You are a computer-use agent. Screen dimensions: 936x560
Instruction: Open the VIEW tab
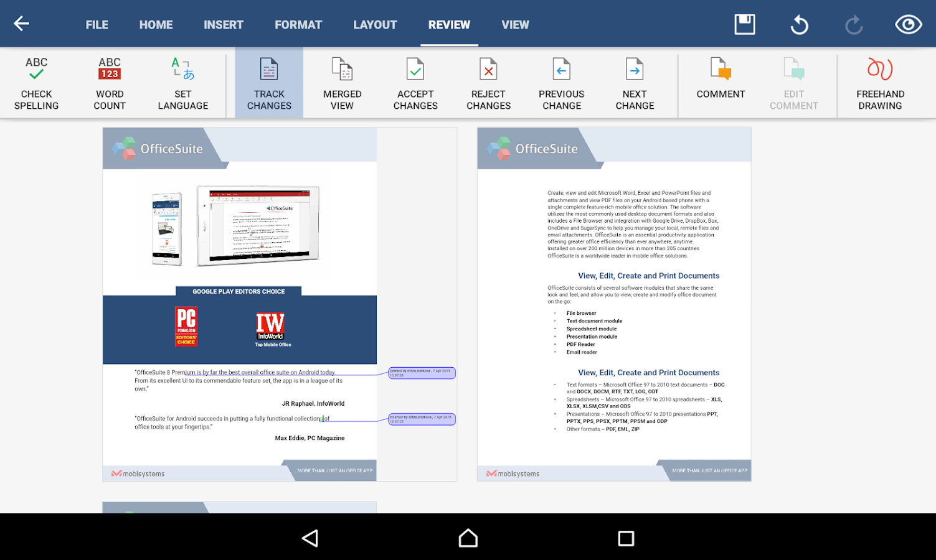(515, 25)
